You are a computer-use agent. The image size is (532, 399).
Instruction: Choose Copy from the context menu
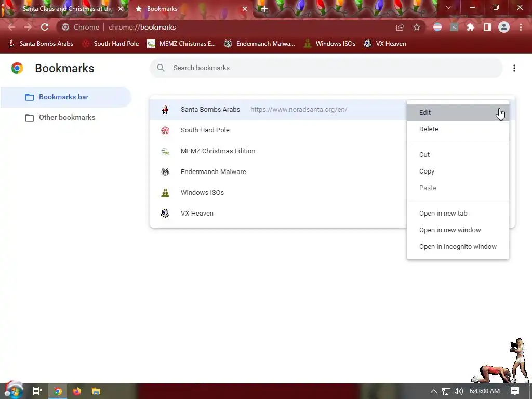click(458, 171)
